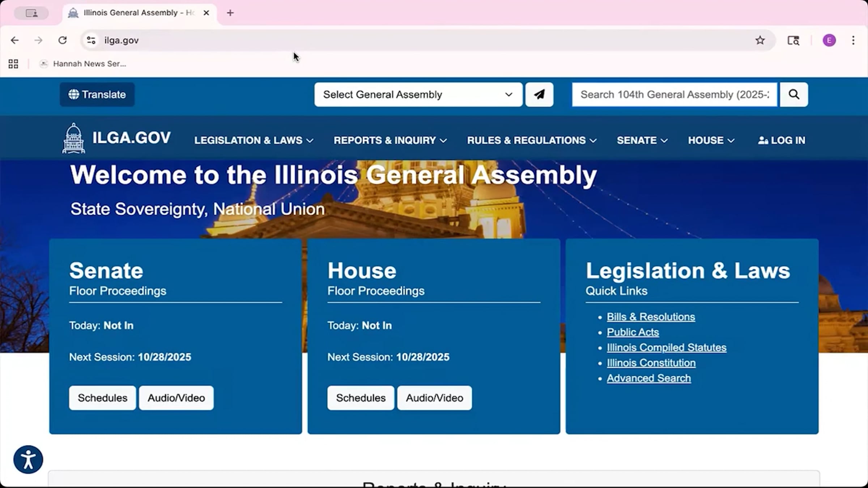868x488 pixels.
Task: Click the ILGA.GOV capitol logo
Action: (116, 138)
